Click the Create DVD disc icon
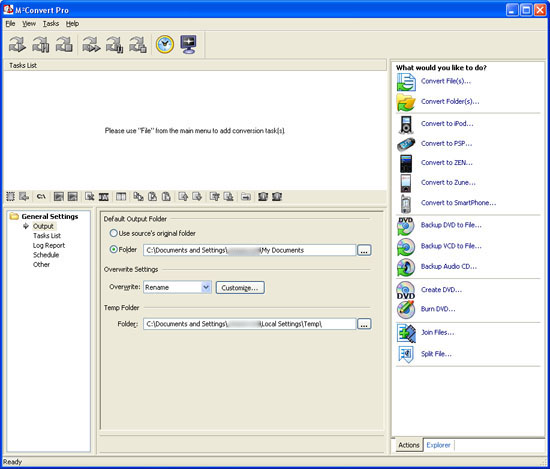The height and width of the screenshot is (469, 550). [x=406, y=290]
